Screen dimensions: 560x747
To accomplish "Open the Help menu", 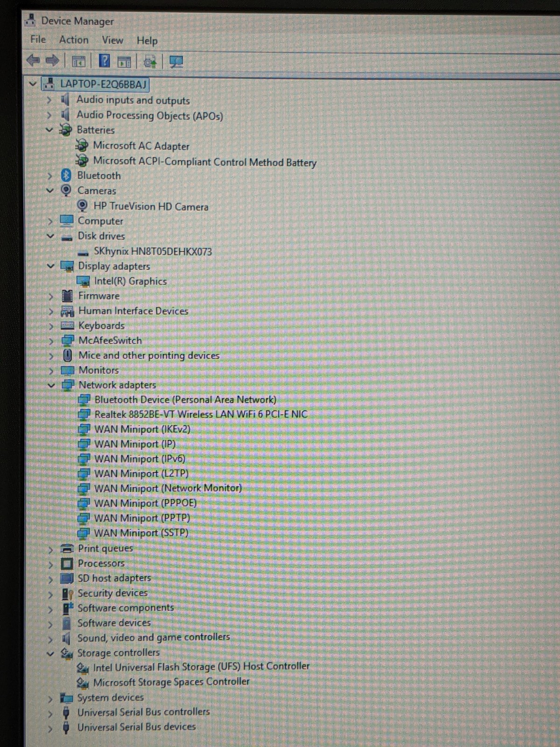I will tap(147, 41).
